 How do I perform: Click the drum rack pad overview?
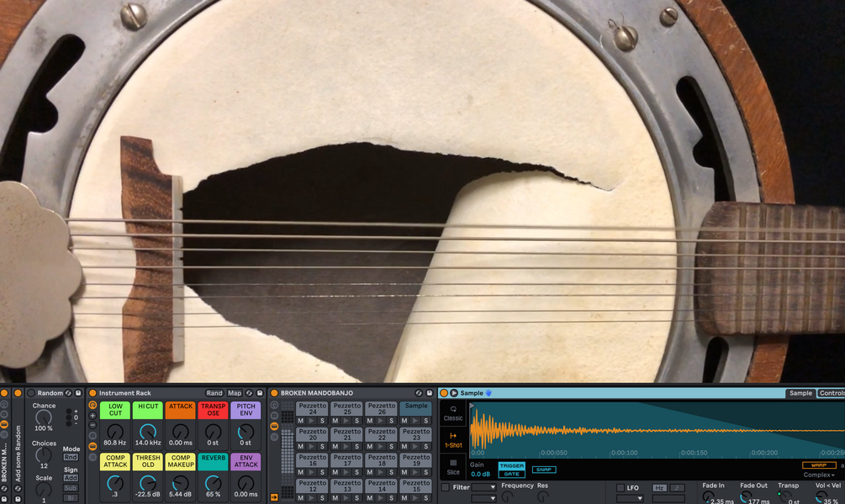(x=288, y=451)
